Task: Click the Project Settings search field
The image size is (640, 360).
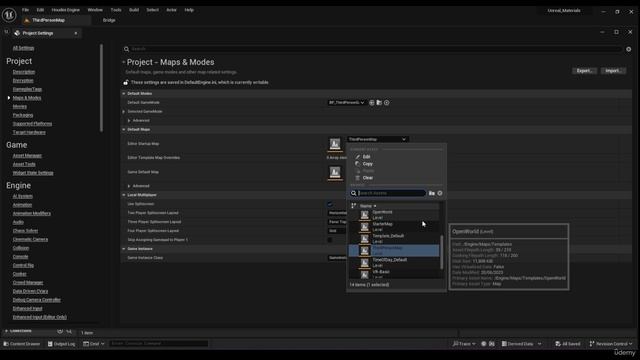Action: point(372,49)
